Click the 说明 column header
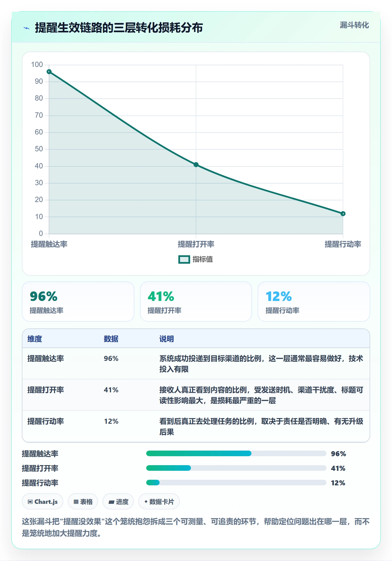The width and height of the screenshot is (392, 561). coord(167,339)
